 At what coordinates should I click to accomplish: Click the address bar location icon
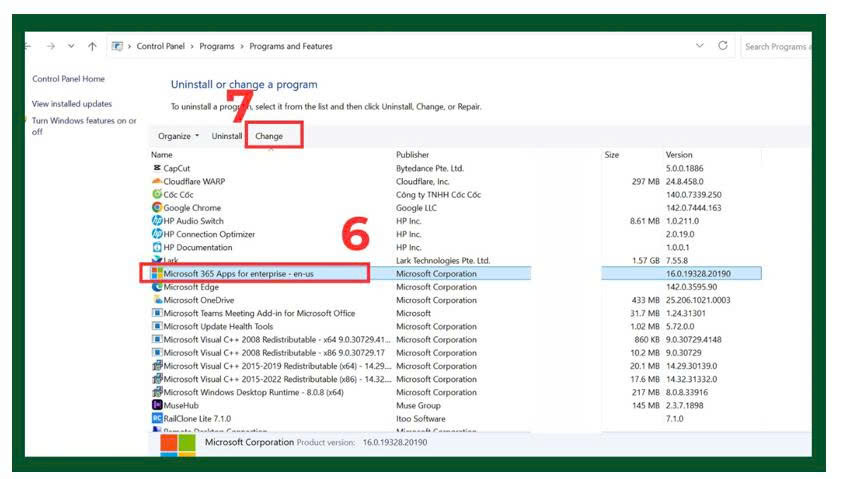pos(117,46)
